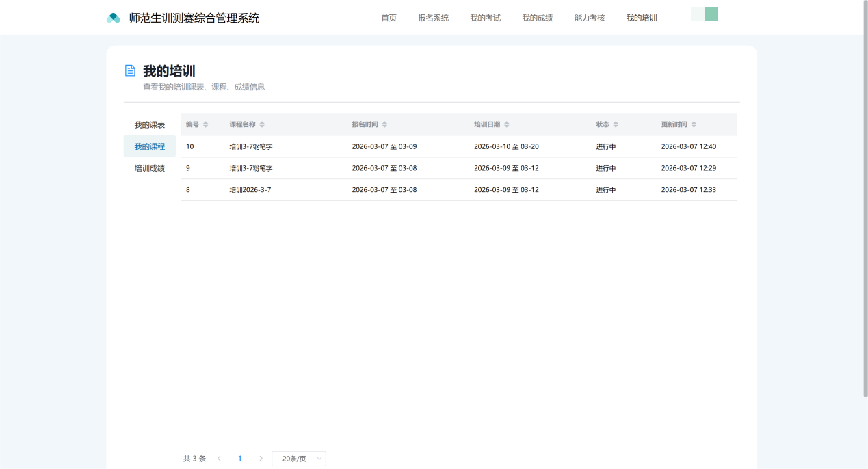Click subtitle 查看我的培训课表、课程、成绩信息
Image resolution: width=868 pixels, height=469 pixels.
(x=204, y=87)
